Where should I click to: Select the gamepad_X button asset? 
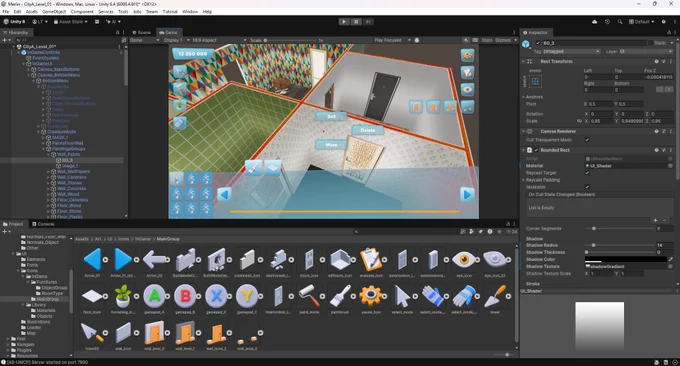click(216, 296)
